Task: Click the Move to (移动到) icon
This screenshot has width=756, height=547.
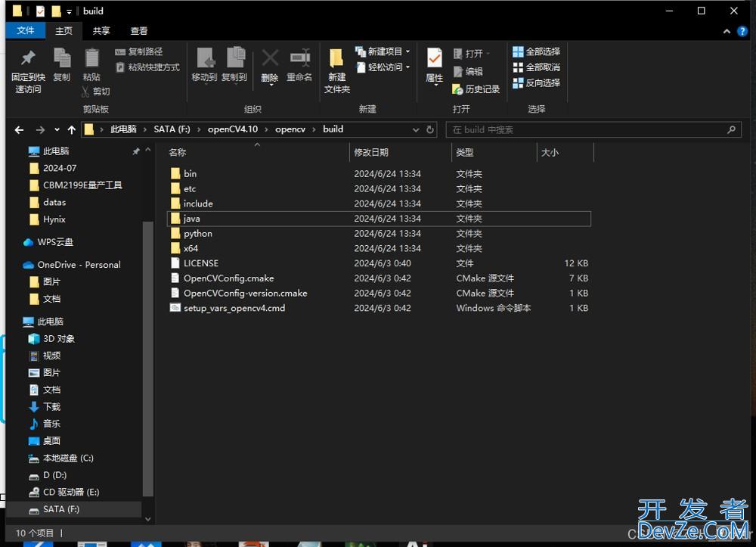Action: [204, 58]
